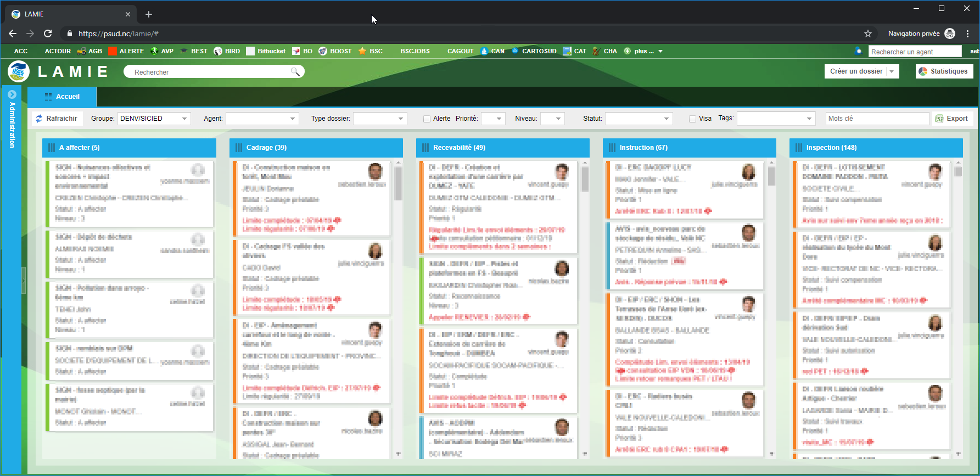Click the Cadrage column scrollbar

(398, 181)
